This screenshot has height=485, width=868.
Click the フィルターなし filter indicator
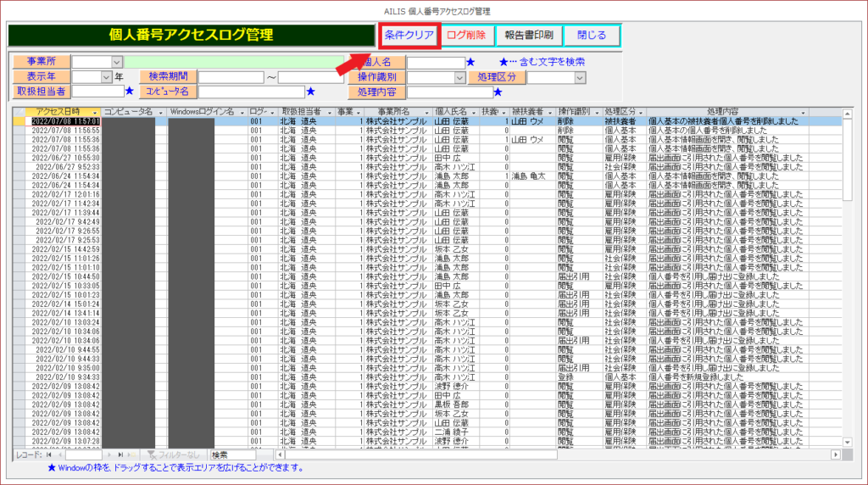[x=174, y=455]
